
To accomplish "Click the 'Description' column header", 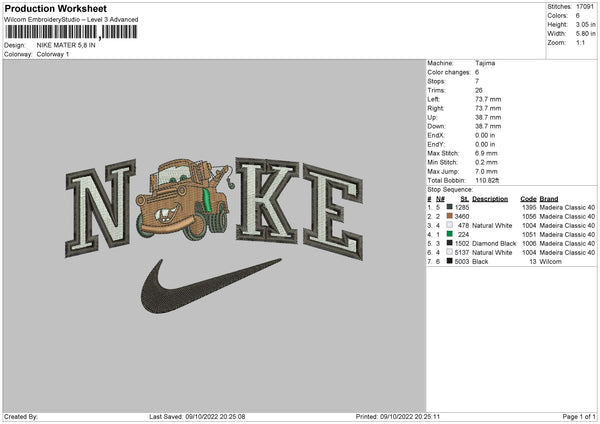I will click(490, 199).
